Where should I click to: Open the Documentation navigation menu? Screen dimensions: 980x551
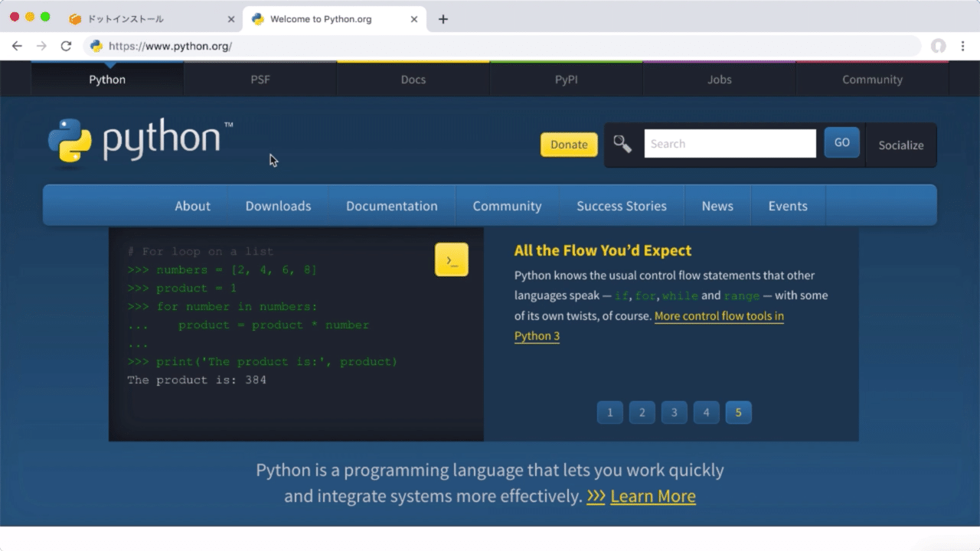click(392, 206)
